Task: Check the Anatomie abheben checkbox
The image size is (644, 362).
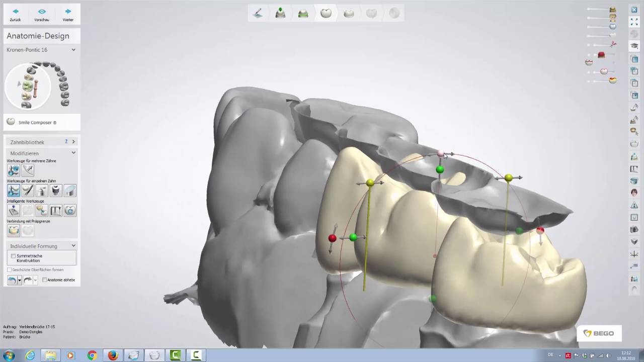Action: [x=45, y=280]
